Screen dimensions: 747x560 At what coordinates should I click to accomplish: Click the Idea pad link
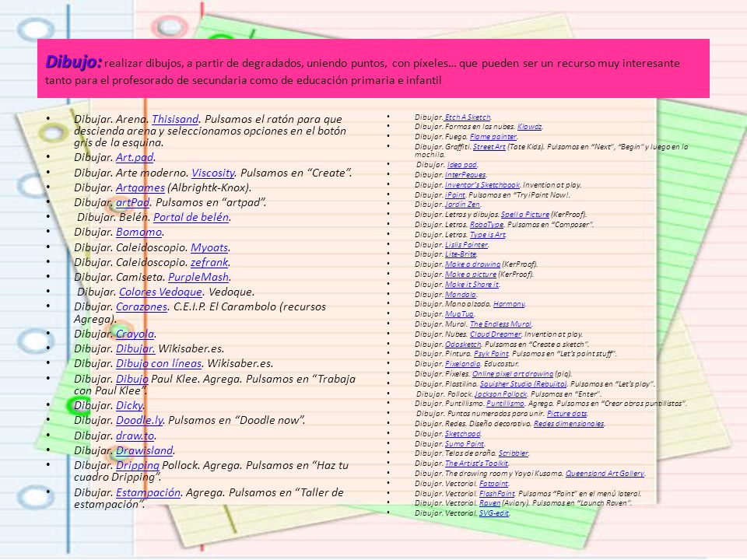pyautogui.click(x=461, y=165)
